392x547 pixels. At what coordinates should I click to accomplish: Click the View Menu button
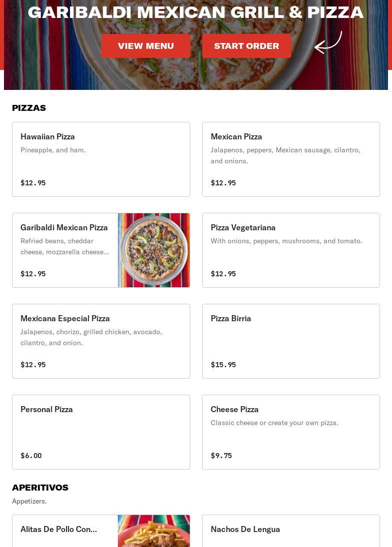pyautogui.click(x=146, y=46)
